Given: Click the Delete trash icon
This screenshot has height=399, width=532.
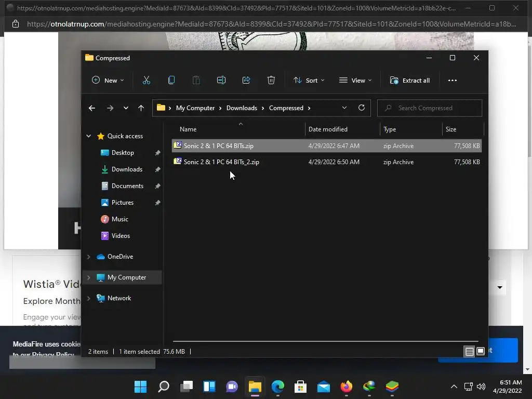Looking at the screenshot, I should tap(271, 81).
